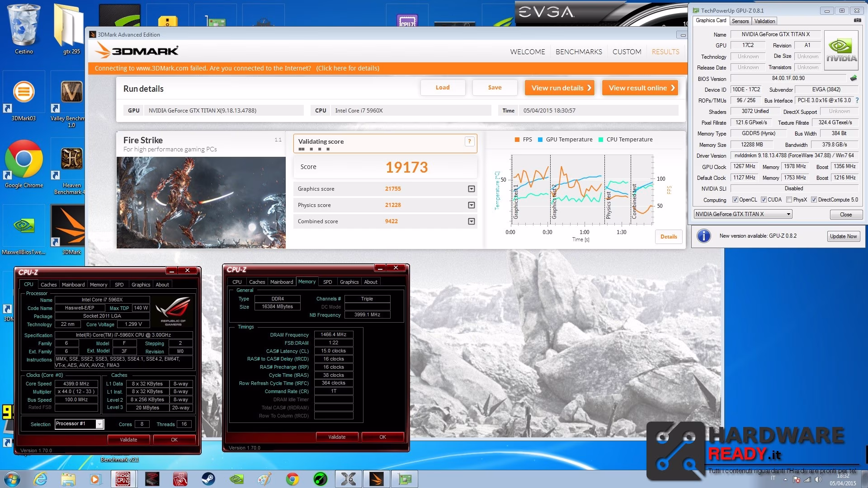The width and height of the screenshot is (868, 488).
Task: Expand the Combined score details
Action: tap(472, 221)
